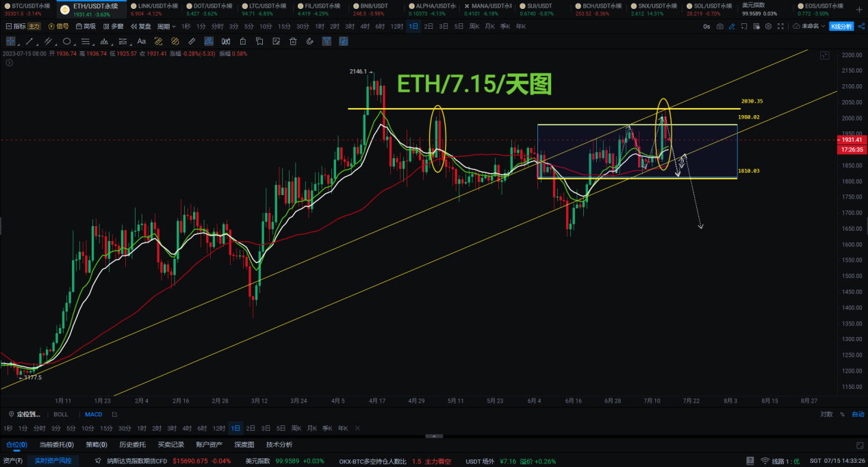Collapse the right sidebar edge handle
868x467 pixels.
tap(866, 225)
